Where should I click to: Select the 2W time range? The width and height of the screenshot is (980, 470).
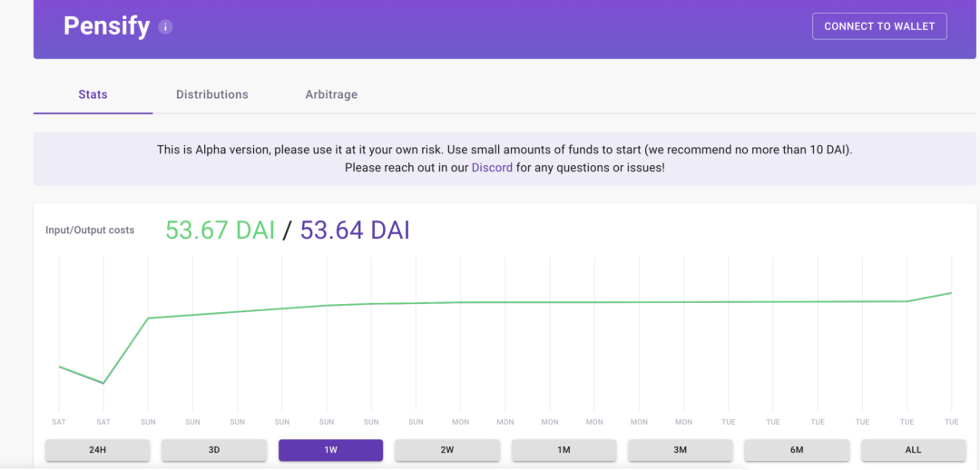(x=446, y=449)
